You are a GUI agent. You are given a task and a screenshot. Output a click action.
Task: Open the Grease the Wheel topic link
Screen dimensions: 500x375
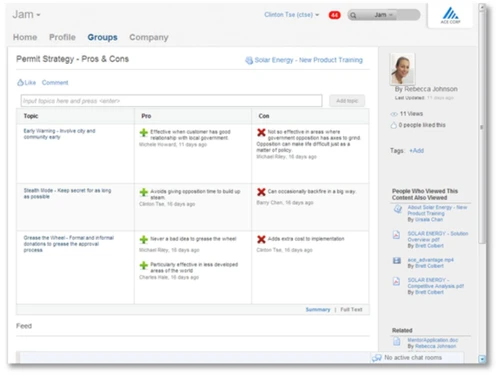point(69,244)
